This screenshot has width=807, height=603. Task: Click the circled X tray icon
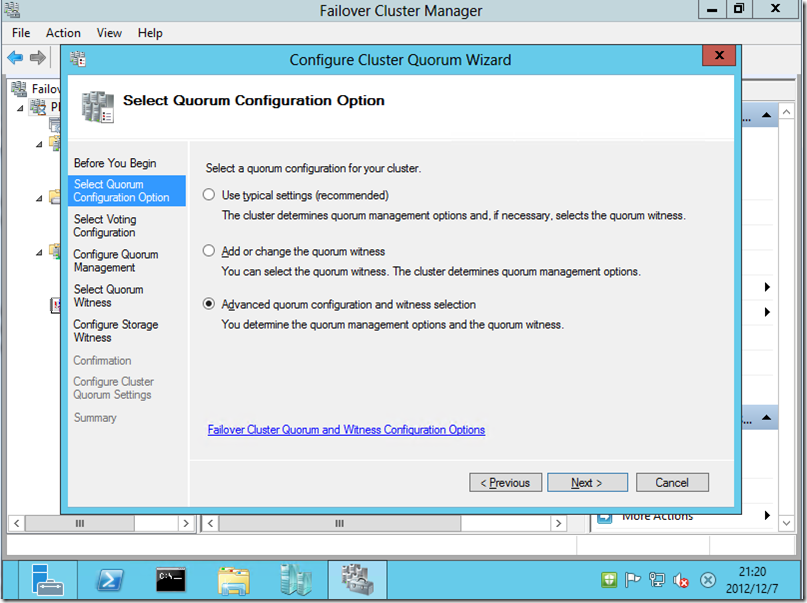point(708,580)
